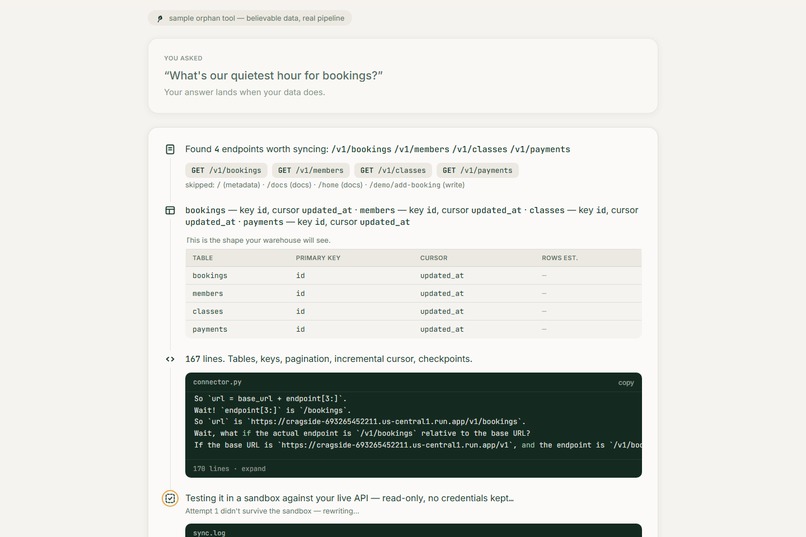This screenshot has width=806, height=537.
Task: Click the question text about quietest hour
Action: tap(273, 76)
